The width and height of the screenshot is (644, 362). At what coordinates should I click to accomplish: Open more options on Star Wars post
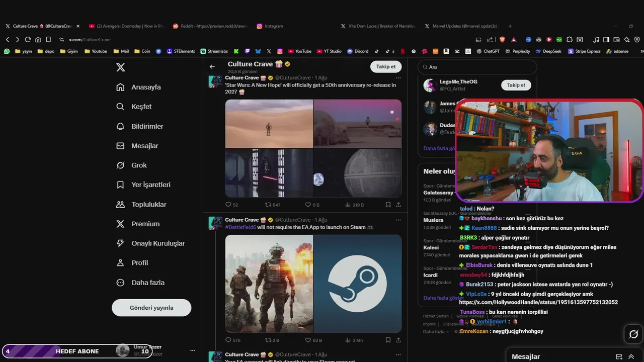click(398, 78)
